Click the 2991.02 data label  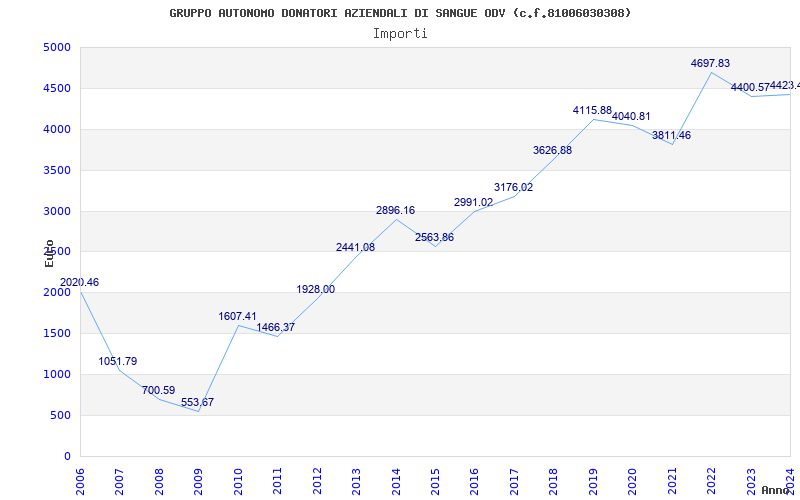(473, 203)
